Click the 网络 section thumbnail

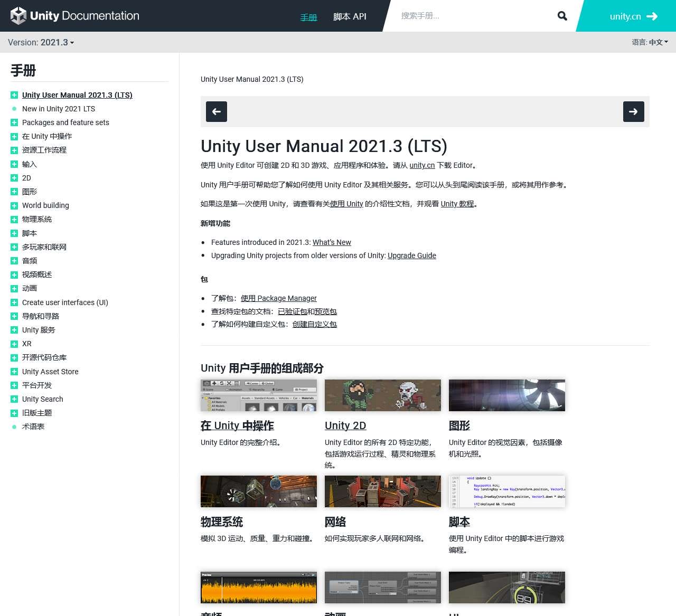click(x=383, y=491)
